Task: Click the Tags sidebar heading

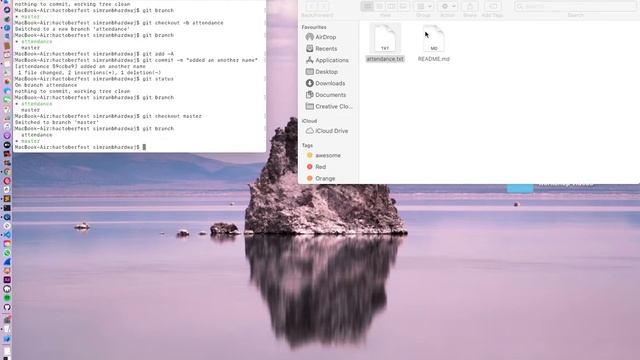Action: point(307,145)
